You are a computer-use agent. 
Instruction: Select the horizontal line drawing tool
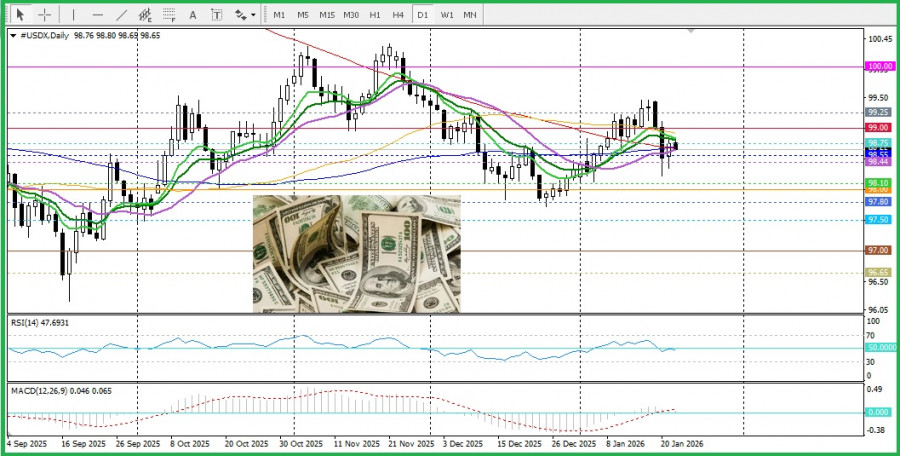[98, 15]
